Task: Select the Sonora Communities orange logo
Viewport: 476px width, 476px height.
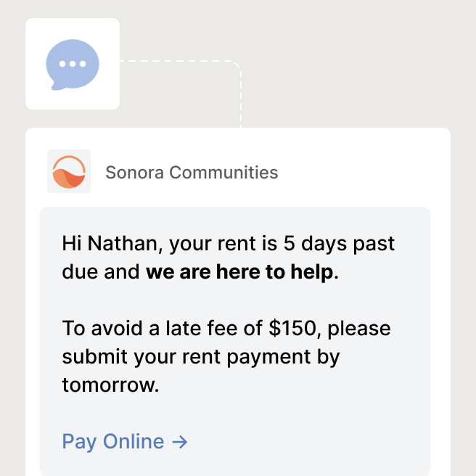Action: tap(69, 172)
